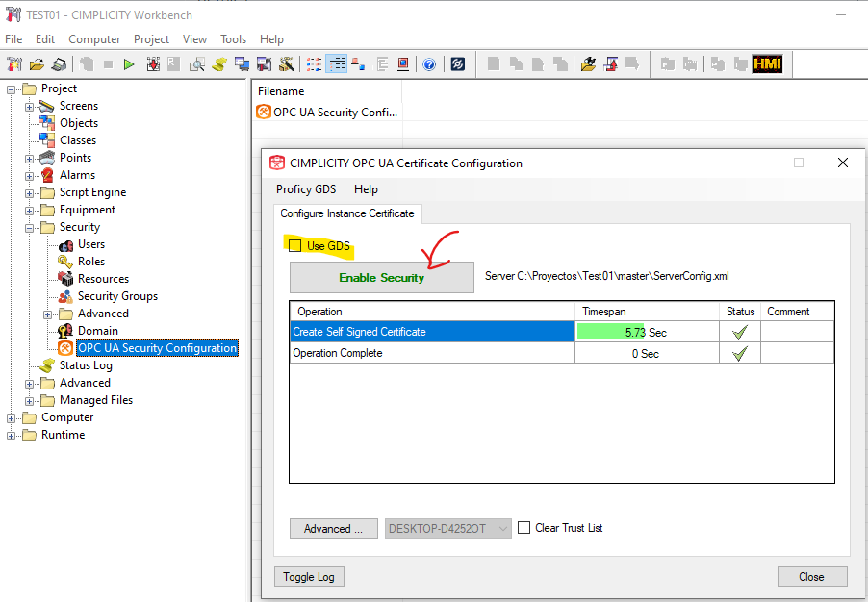The height and width of the screenshot is (602, 868).
Task: Open the Proficy GDS menu
Action: pyautogui.click(x=306, y=189)
